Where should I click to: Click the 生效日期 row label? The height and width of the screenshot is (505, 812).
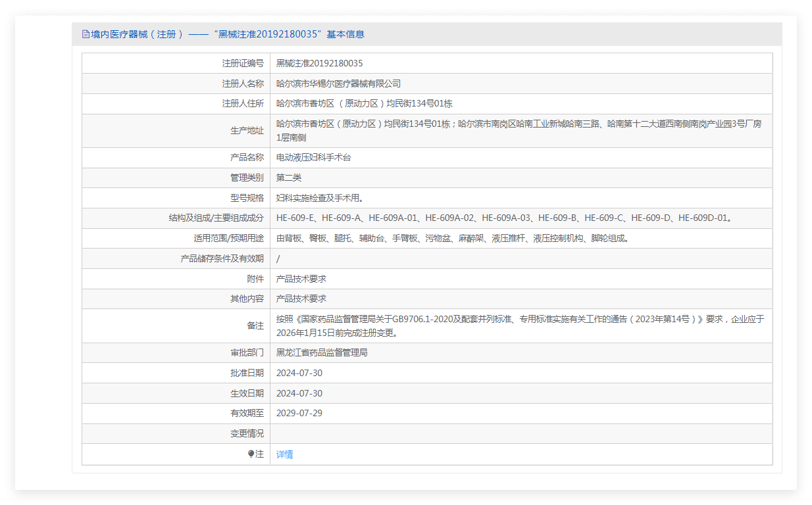click(x=247, y=393)
